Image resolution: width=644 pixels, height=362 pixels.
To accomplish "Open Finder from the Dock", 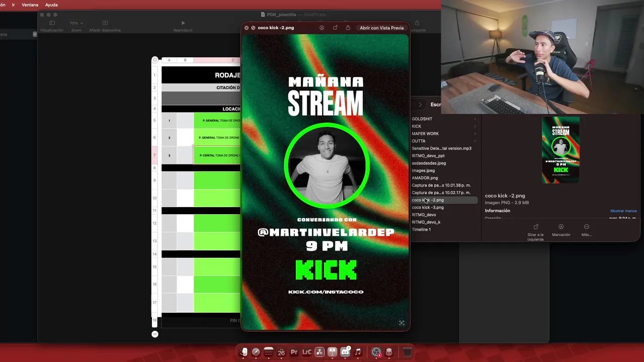I will [x=244, y=352].
